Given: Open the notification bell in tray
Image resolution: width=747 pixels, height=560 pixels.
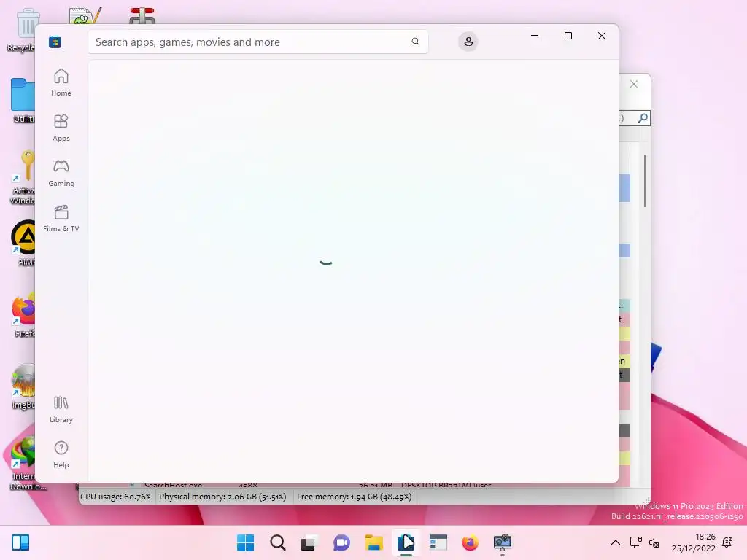Looking at the screenshot, I should click(x=727, y=542).
